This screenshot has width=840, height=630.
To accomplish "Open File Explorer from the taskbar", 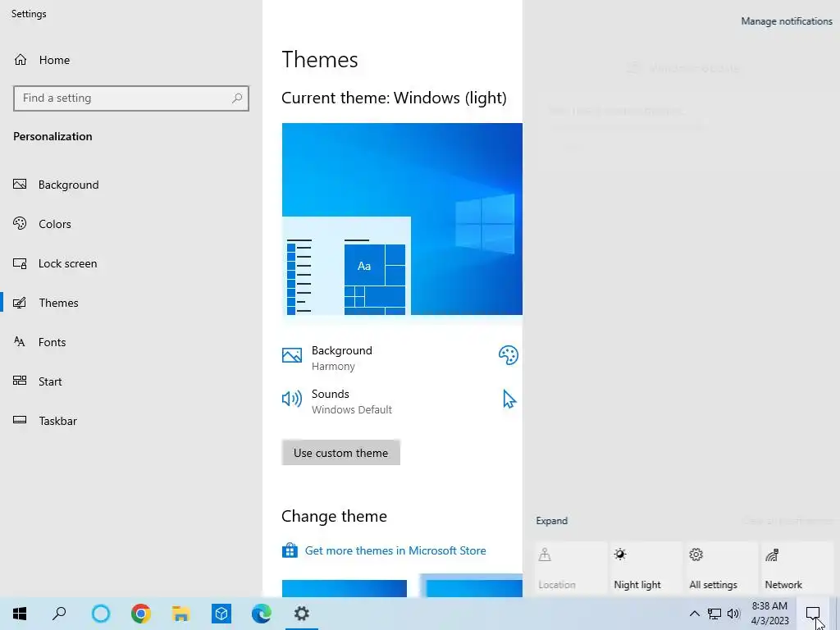I will 181,614.
